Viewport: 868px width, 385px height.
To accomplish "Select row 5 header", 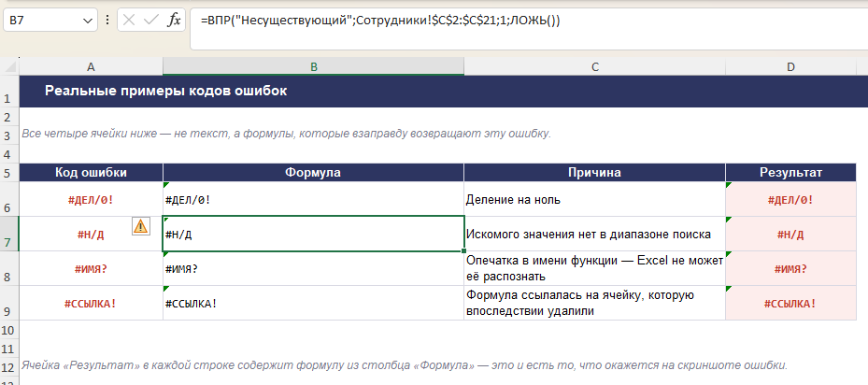I will click(x=9, y=172).
